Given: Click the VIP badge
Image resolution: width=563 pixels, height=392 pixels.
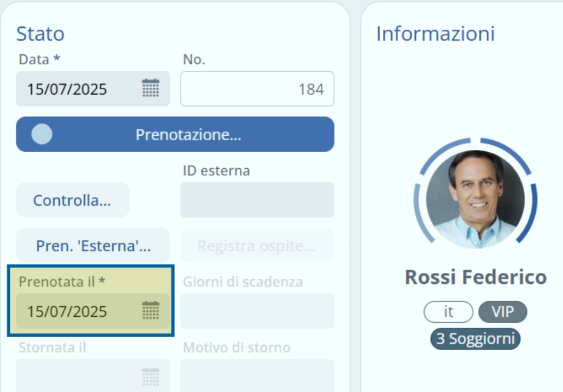Looking at the screenshot, I should 503,312.
